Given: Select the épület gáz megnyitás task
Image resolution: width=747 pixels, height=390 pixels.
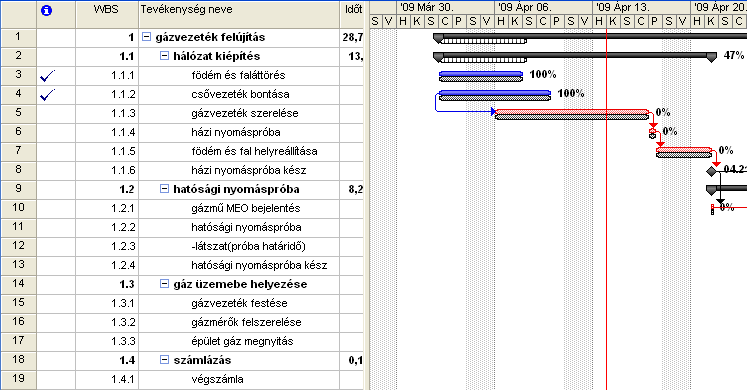Looking at the screenshot, I should tap(242, 341).
